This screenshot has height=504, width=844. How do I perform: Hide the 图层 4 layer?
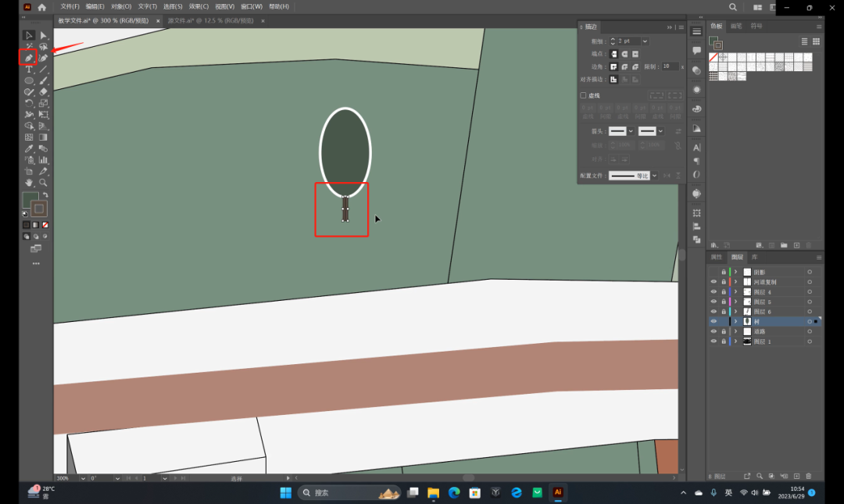[x=713, y=291]
